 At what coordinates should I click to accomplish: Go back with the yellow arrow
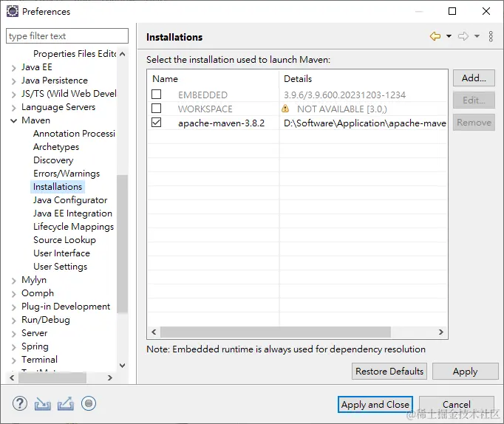435,36
